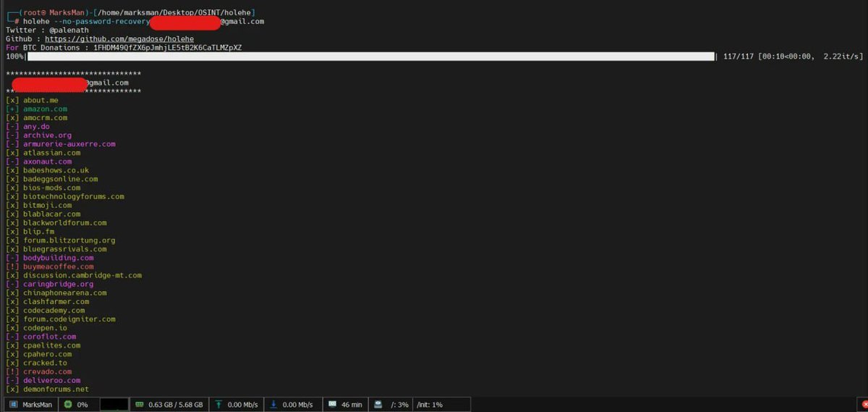Click the 100% progress bar
The height and width of the screenshot is (412, 868).
point(370,56)
